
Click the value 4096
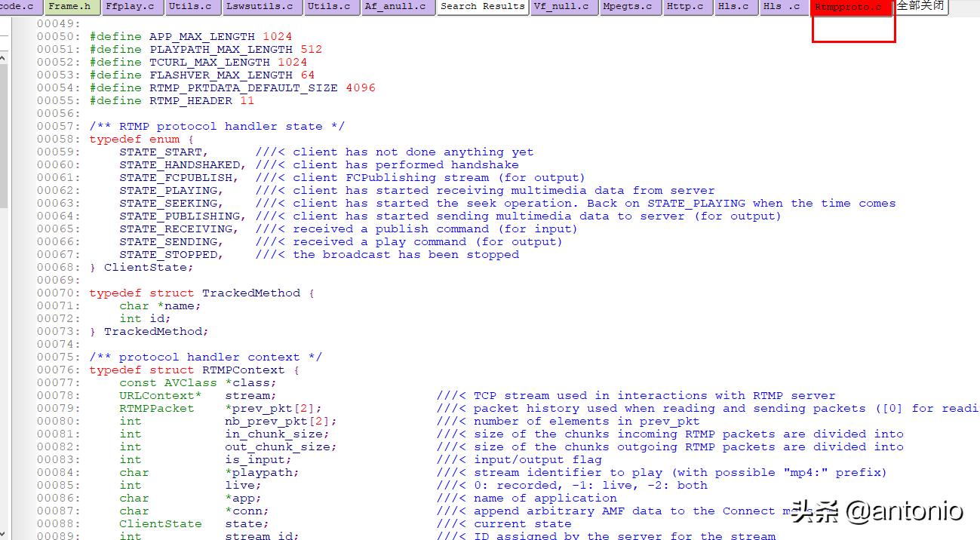tap(361, 87)
